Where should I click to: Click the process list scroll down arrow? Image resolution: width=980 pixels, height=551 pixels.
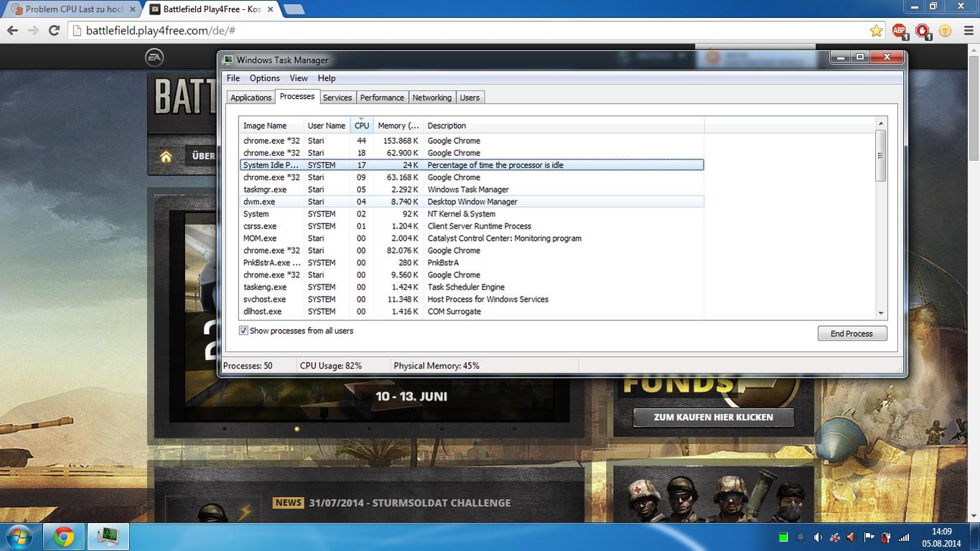point(881,313)
